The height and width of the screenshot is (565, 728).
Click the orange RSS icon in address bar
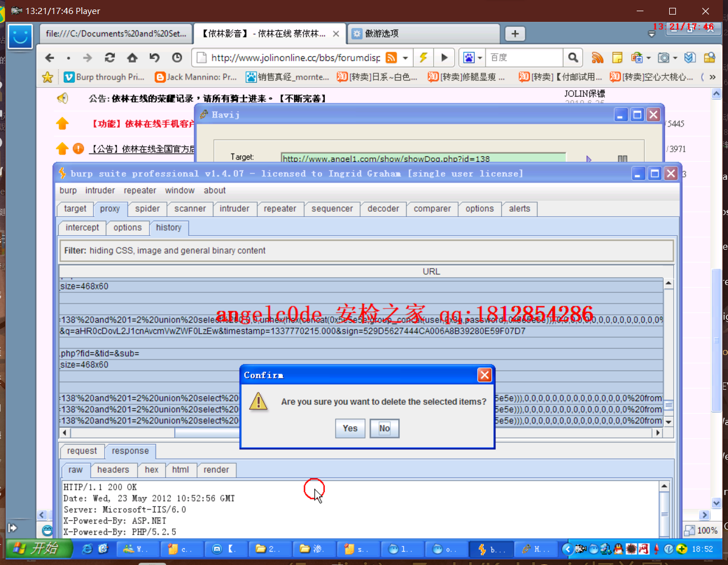click(x=391, y=58)
